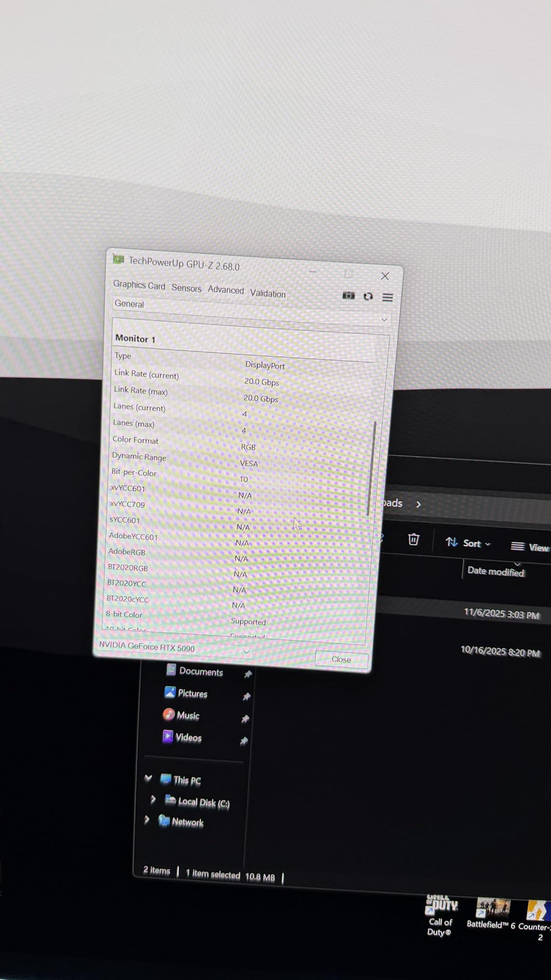The image size is (551, 980).
Task: Click the GPU-Z refresh icon
Action: 368,296
